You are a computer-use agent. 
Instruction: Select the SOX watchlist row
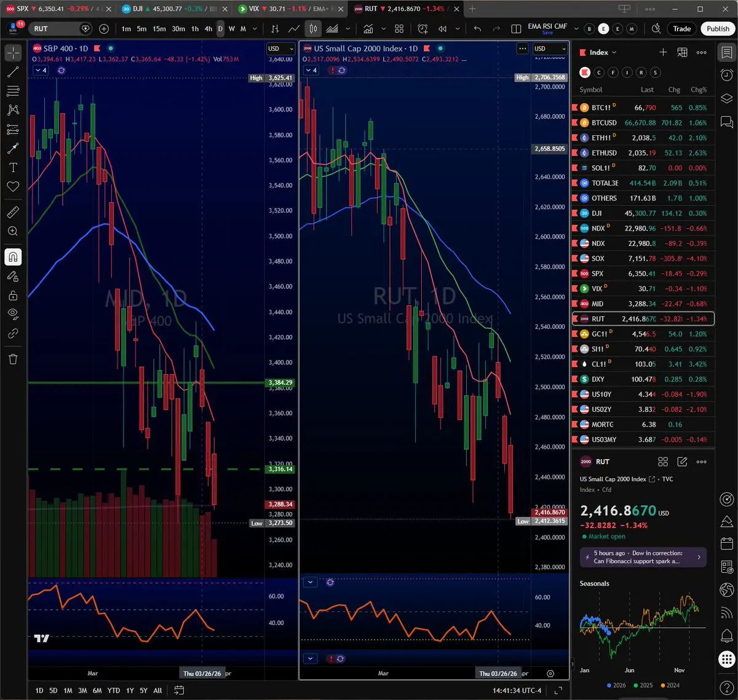(643, 259)
